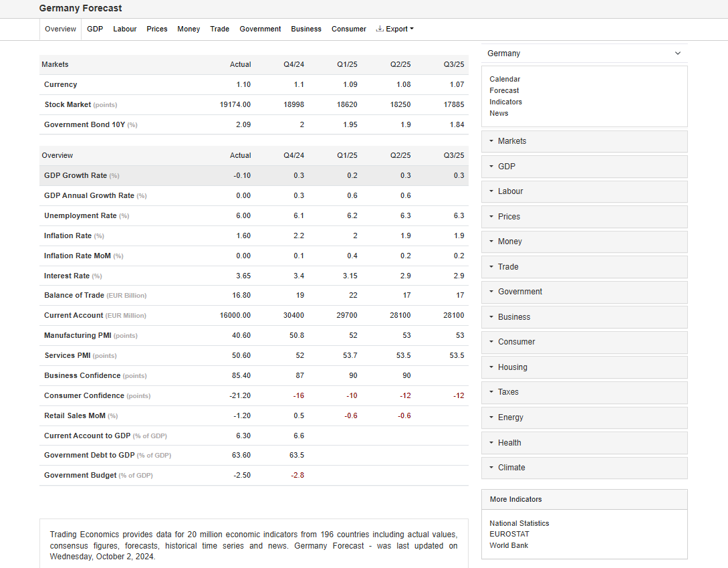Click the More Indicators panel header
The height and width of the screenshot is (568, 728).
click(584, 499)
